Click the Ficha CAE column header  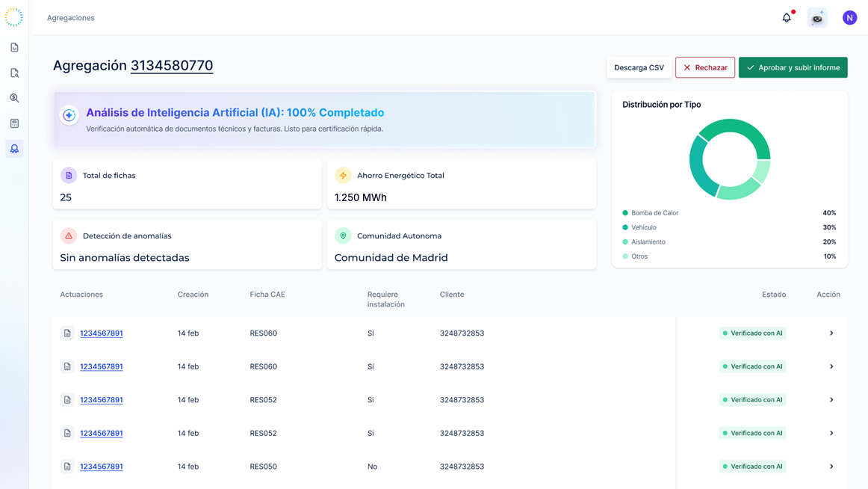pyautogui.click(x=267, y=295)
